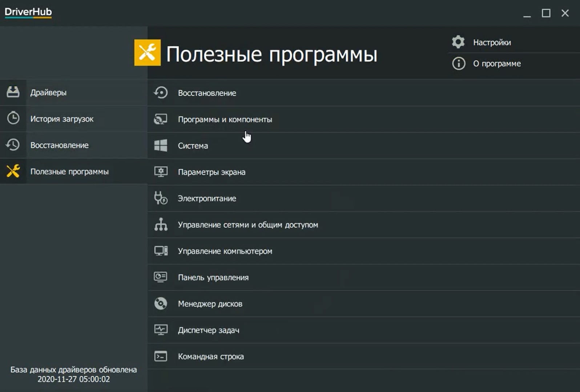This screenshot has height=392, width=580.
Task: Launch Программы и компоненты
Action: 225,119
